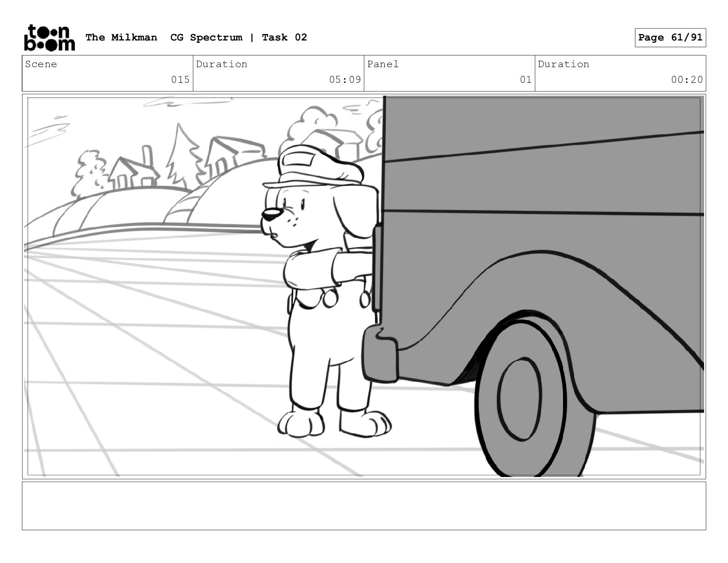The height and width of the screenshot is (563, 728).
Task: Click the scene number '015'
Action: 180,80
